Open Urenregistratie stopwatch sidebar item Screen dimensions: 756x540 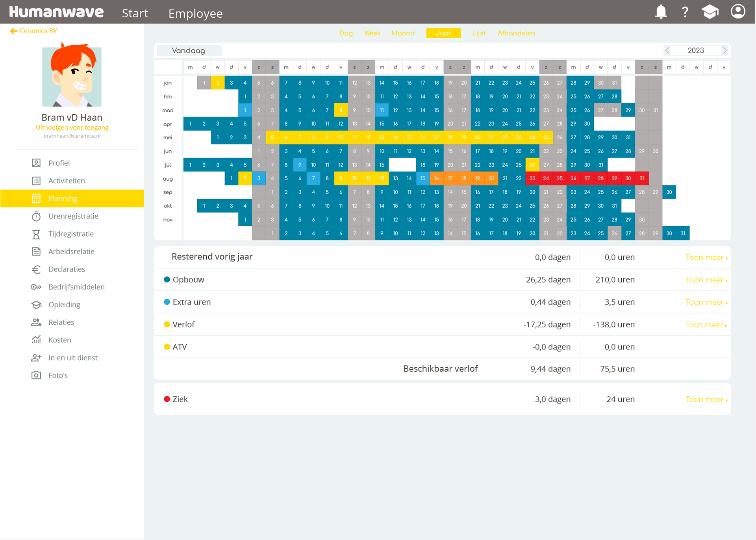coord(73,216)
